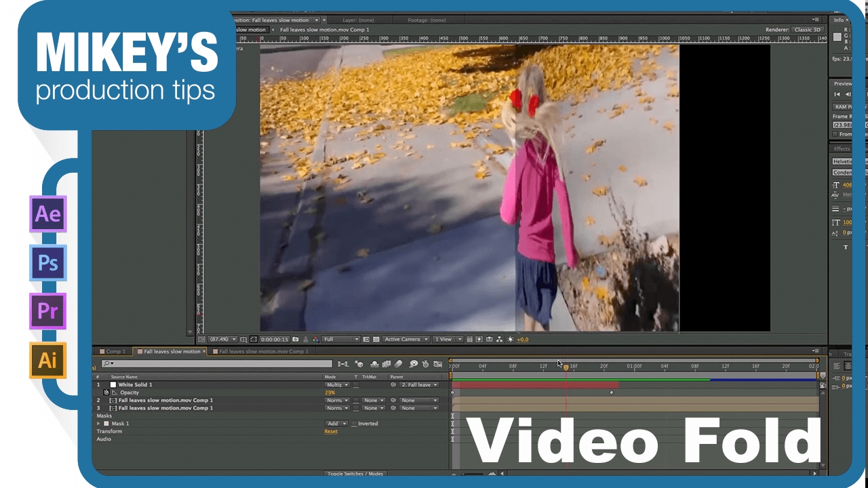The height and width of the screenshot is (488, 868).
Task: Click the opacity value 29%
Action: click(330, 393)
